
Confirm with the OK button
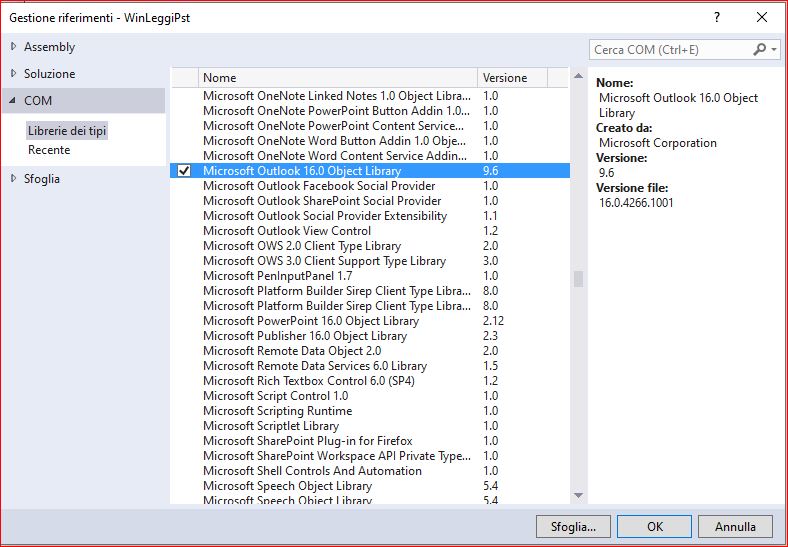654,526
